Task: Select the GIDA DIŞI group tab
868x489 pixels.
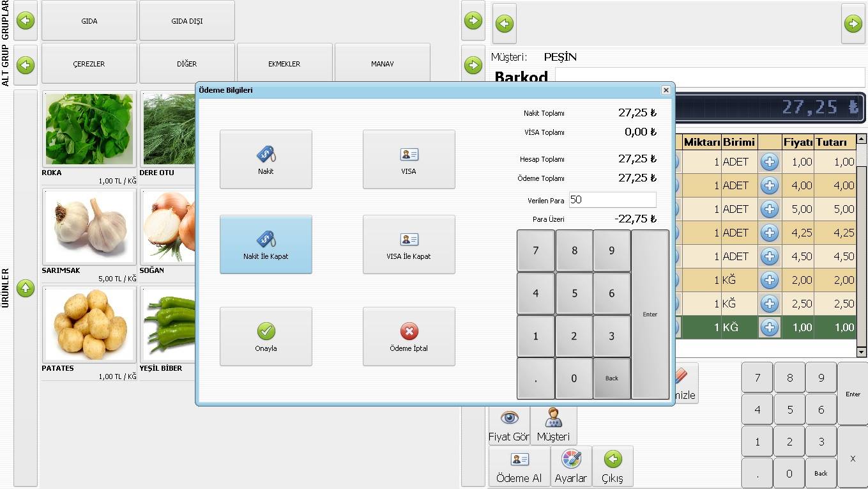Action: (187, 21)
